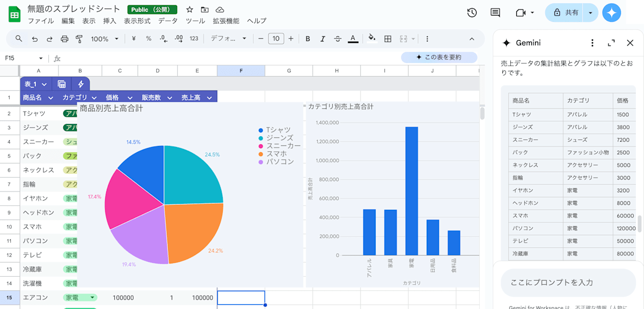644x309 pixels.
Task: Toggle bold formatting
Action: [308, 39]
